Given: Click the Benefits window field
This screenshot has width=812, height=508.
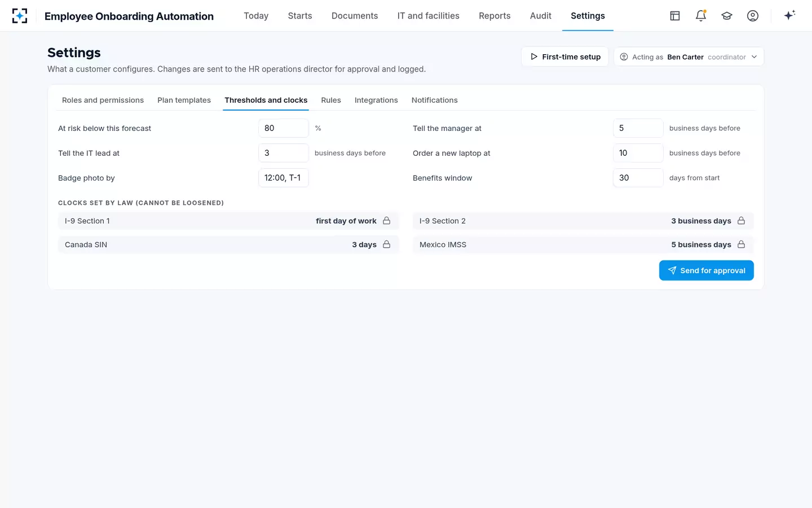Looking at the screenshot, I should coord(638,178).
